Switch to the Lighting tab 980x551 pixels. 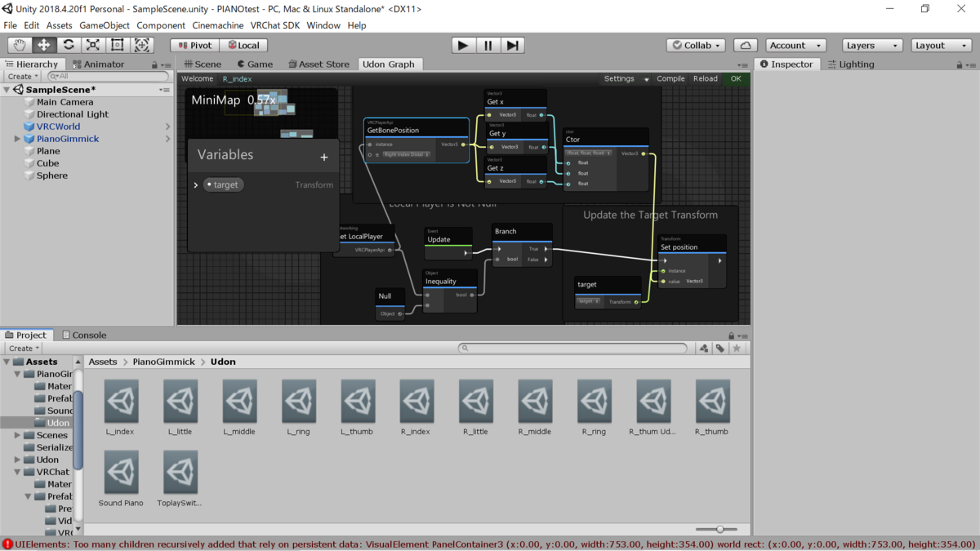pos(851,64)
